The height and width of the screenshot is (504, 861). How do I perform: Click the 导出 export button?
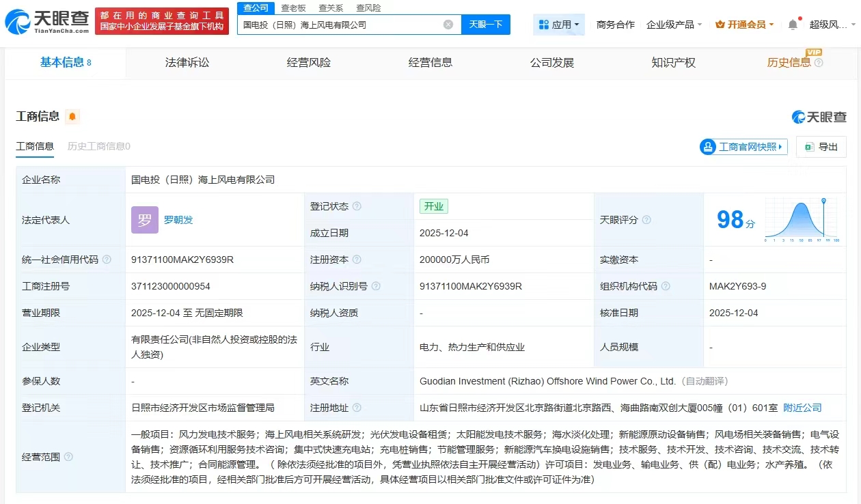(x=821, y=147)
